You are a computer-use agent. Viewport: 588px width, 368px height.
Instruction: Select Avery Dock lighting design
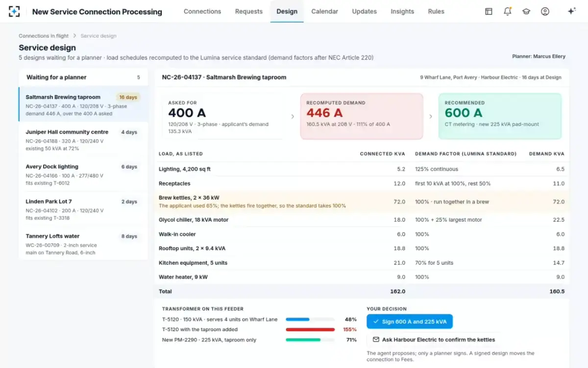(x=83, y=174)
